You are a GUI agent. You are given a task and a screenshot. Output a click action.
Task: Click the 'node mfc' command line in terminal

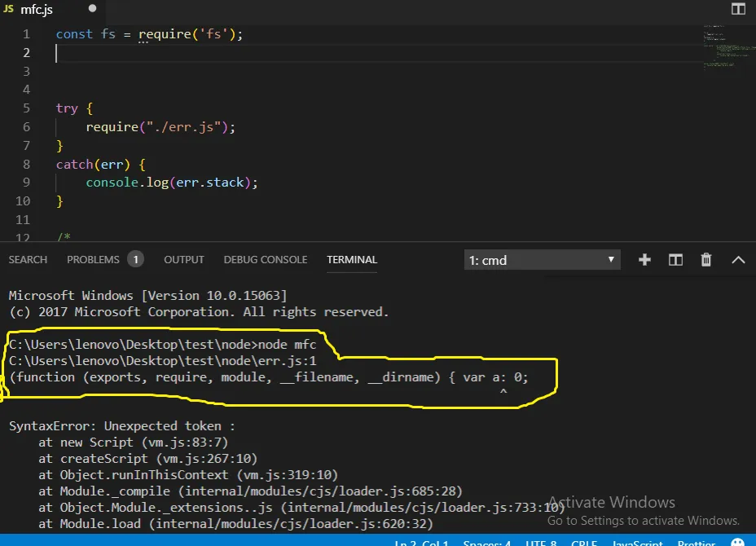(x=162, y=345)
